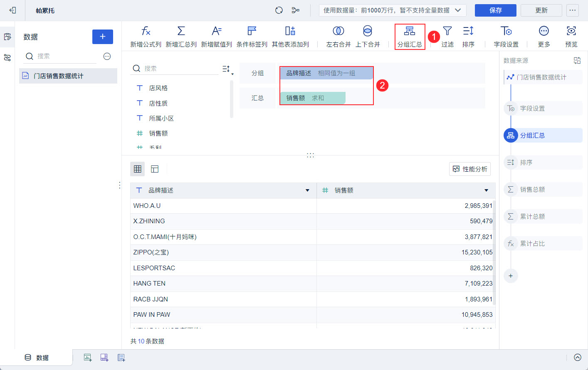Click the 保存 button

[x=495, y=10]
